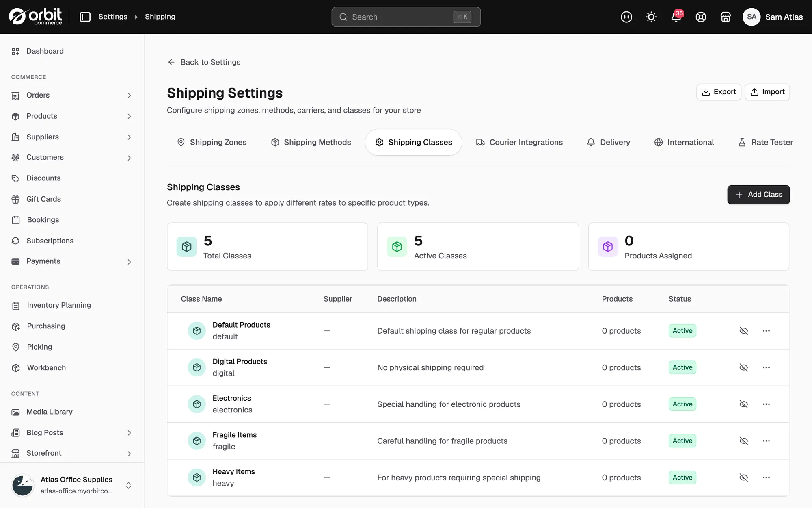Hide the Fragile Items class

point(743,441)
